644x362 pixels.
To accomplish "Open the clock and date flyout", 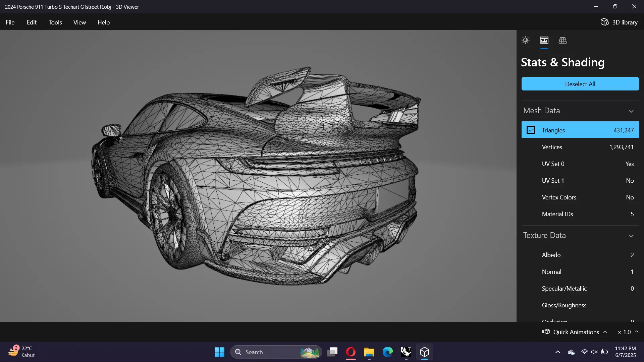I will 625,352.
